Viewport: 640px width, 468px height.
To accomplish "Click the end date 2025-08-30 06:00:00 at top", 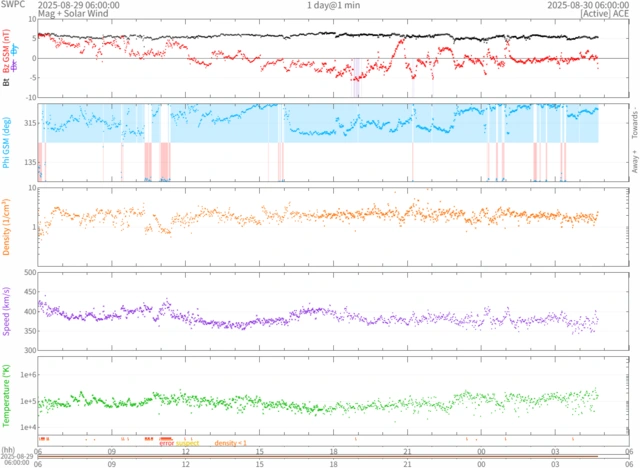I will (589, 5).
